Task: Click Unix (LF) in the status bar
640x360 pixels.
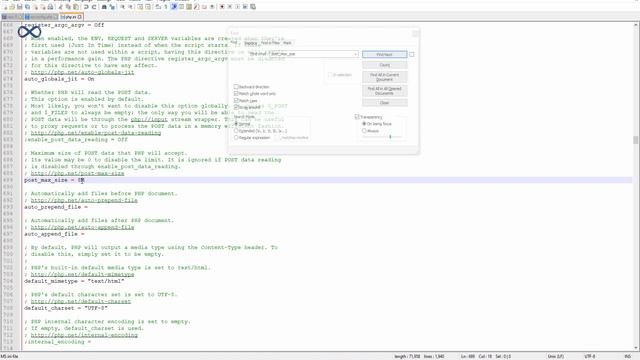Action: pos(556,356)
